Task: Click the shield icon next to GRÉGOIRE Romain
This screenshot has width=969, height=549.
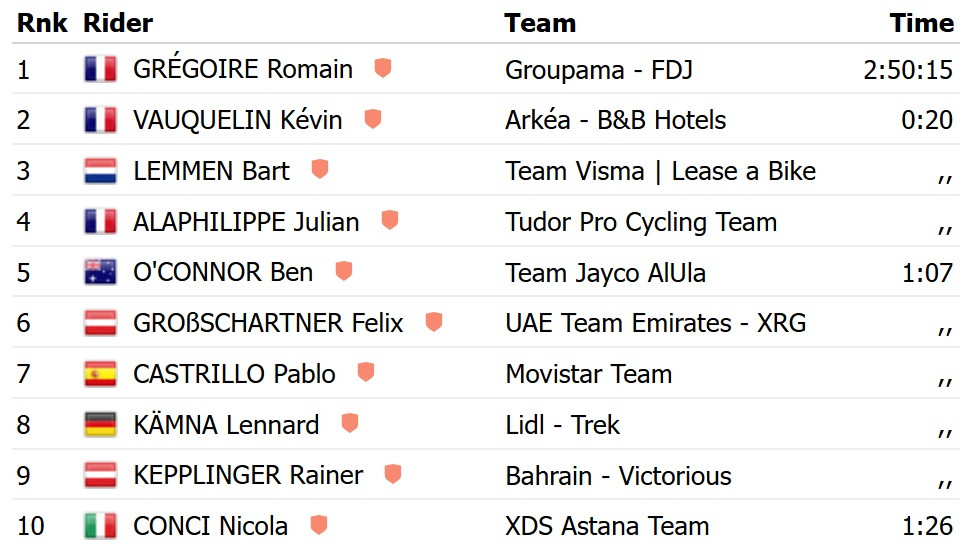Action: click(382, 68)
